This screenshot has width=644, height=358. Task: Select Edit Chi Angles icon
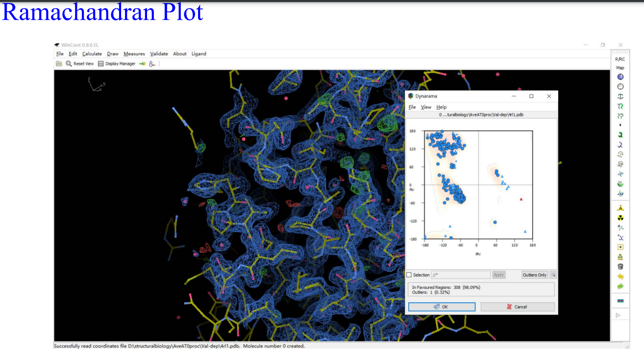pos(620,154)
